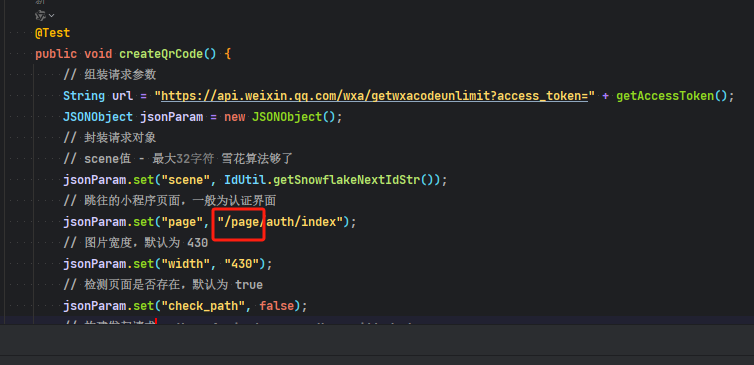Open the api.weixin.qq.com URL link
This screenshot has width=754, height=365.
(x=375, y=96)
